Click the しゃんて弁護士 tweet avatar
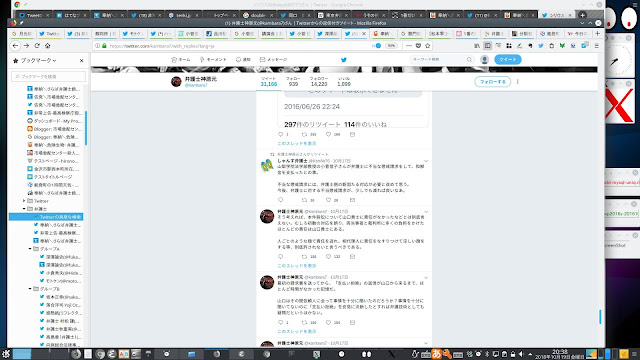Image resolution: width=640 pixels, height=360 pixels. click(267, 166)
